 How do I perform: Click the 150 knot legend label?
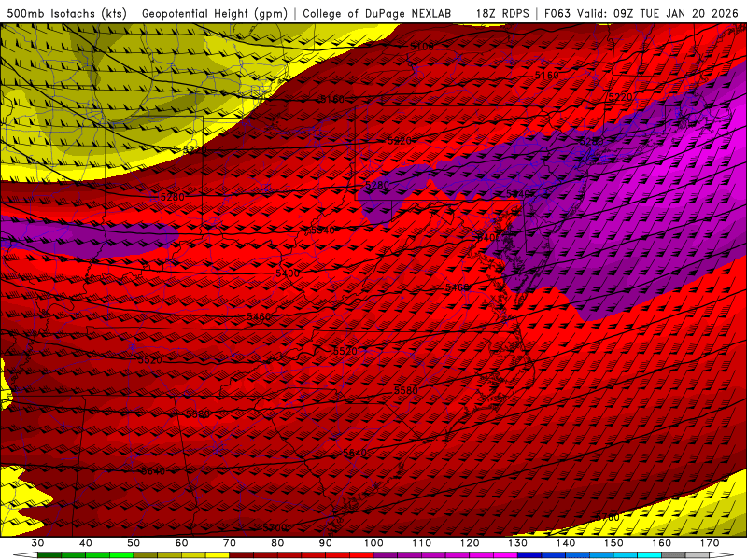tap(613, 543)
